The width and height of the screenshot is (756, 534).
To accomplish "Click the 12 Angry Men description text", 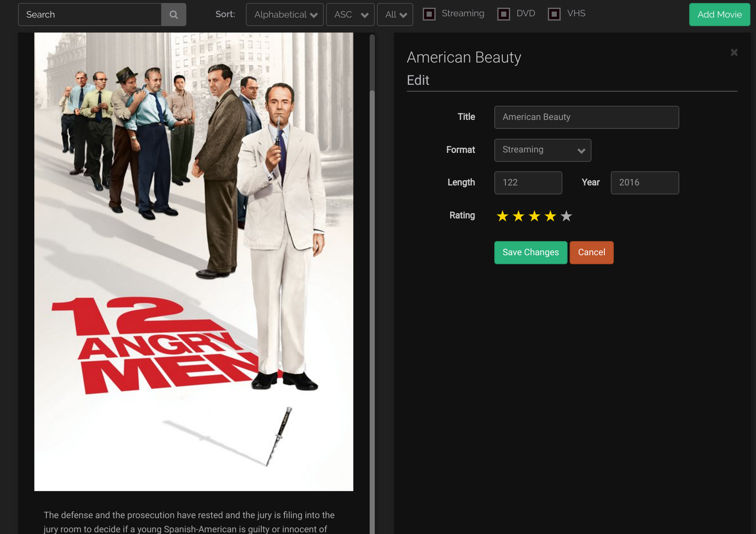I will click(x=189, y=522).
